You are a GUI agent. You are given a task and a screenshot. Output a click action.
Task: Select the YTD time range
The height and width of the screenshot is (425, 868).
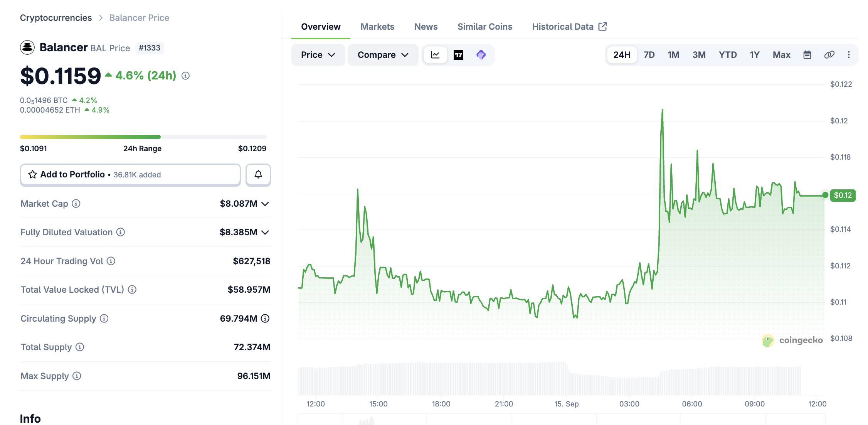[728, 55]
